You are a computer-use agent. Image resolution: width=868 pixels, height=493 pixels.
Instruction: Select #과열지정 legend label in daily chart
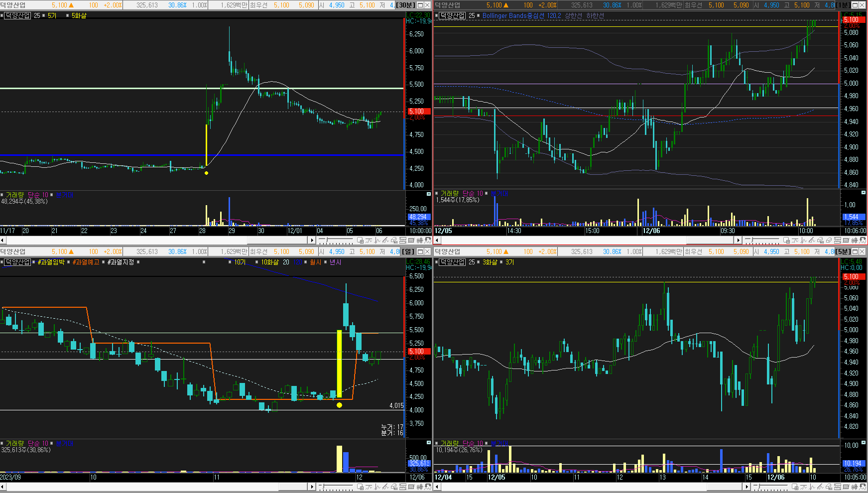121,262
